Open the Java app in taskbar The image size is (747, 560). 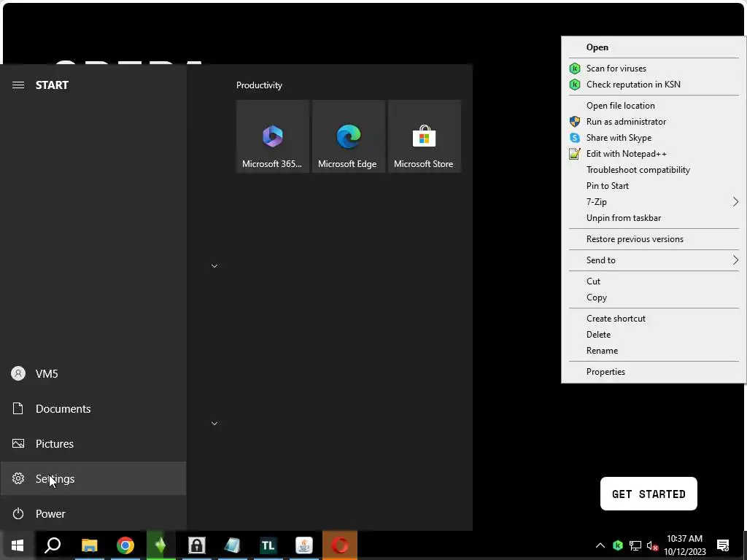pos(304,545)
